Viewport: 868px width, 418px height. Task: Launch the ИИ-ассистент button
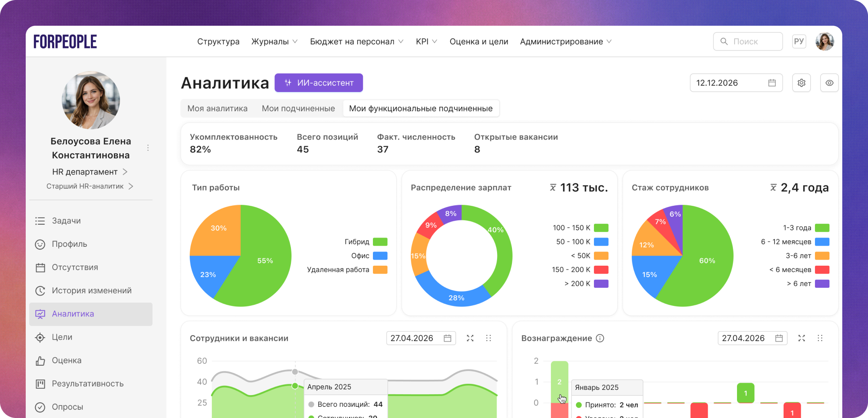pyautogui.click(x=319, y=83)
